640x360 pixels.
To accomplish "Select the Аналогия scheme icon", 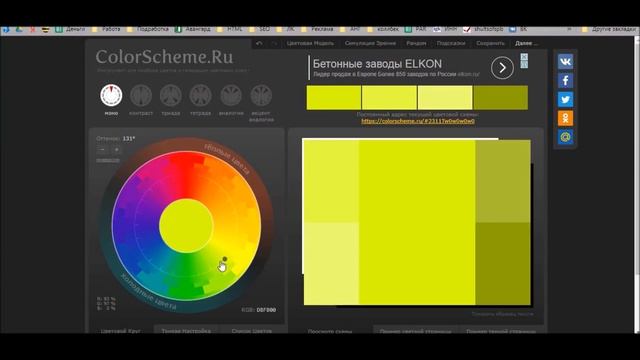I will click(x=231, y=96).
